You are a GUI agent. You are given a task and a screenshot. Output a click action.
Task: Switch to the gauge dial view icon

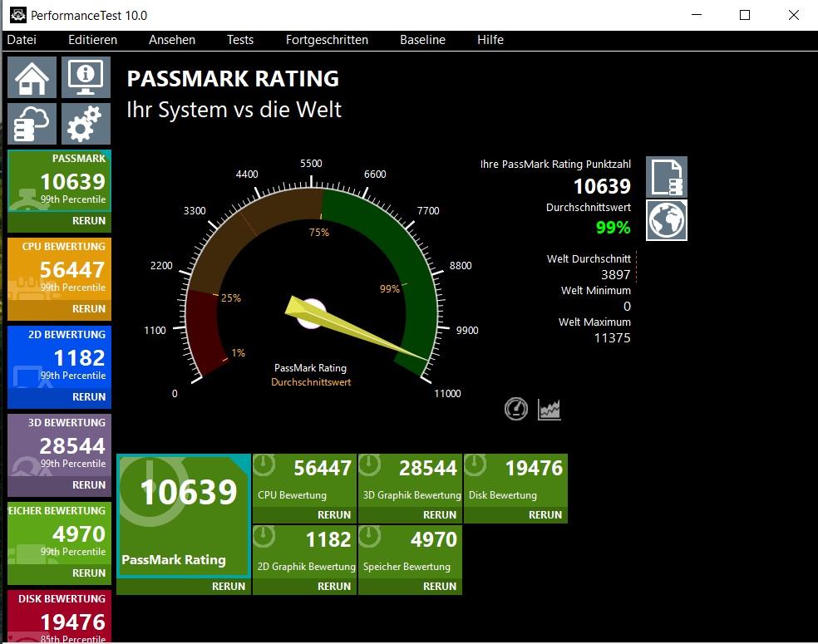516,409
